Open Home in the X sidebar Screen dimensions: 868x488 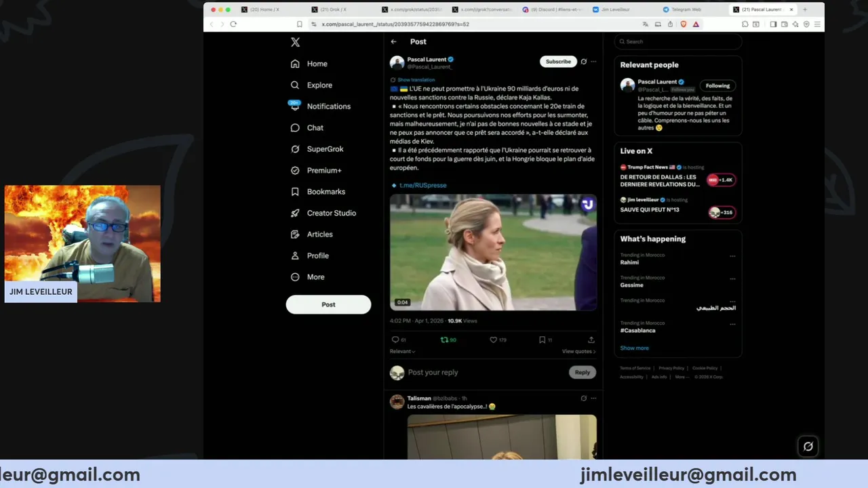coord(309,64)
